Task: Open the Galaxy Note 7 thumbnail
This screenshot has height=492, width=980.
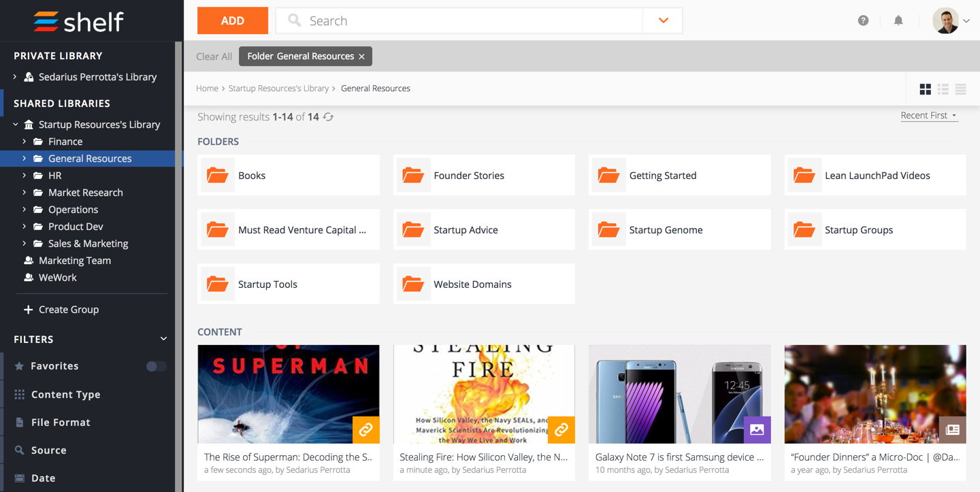Action: (680, 394)
